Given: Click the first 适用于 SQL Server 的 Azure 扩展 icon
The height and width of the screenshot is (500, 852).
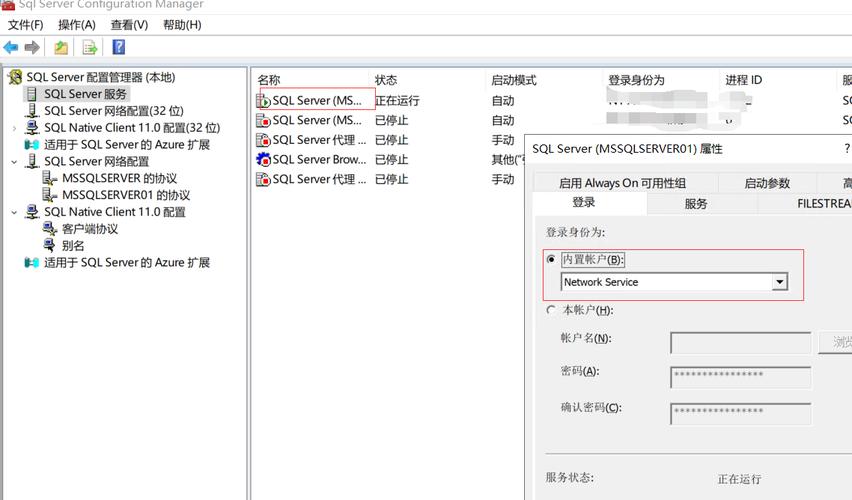Looking at the screenshot, I should 32,145.
